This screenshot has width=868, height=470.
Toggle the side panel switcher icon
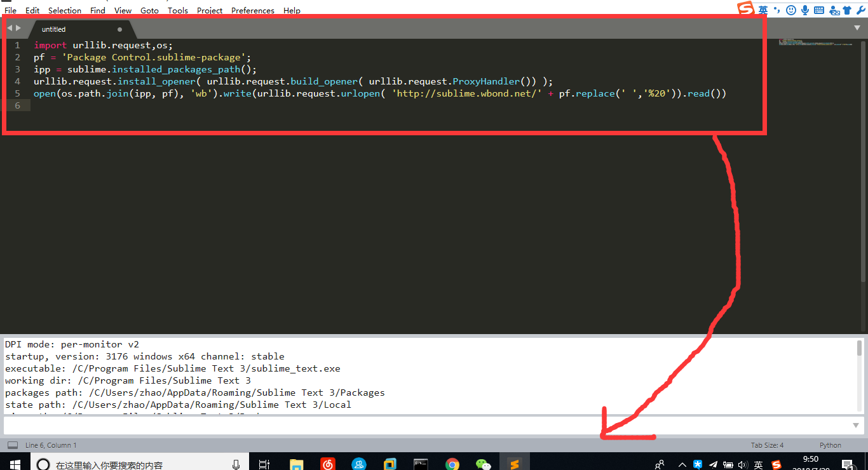point(13,445)
